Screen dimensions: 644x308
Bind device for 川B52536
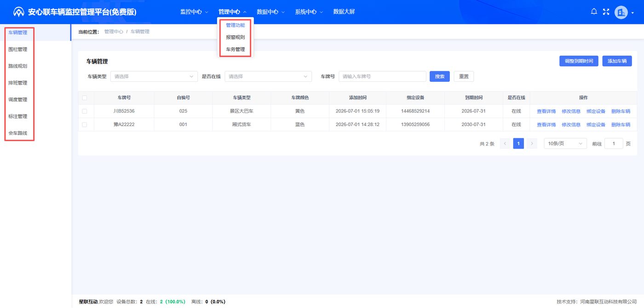pyautogui.click(x=596, y=111)
